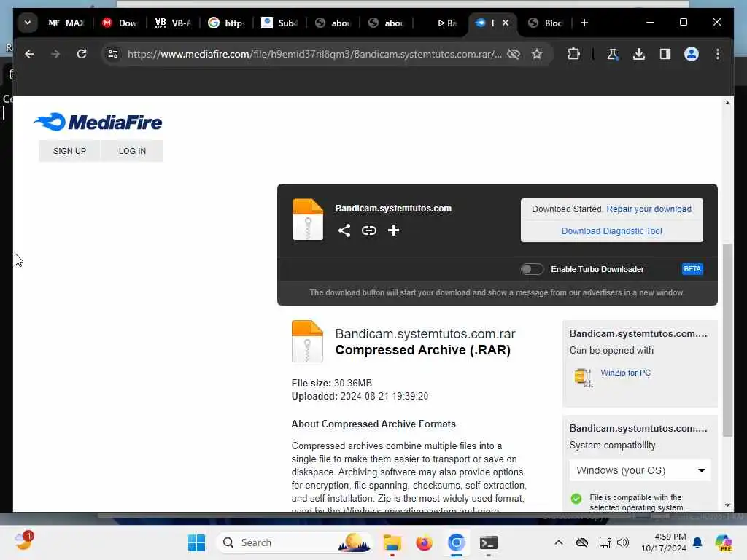Viewport: 747px width, 560px height.
Task: Click the share icon under Bandicam.systemtutos.com
Action: (344, 230)
